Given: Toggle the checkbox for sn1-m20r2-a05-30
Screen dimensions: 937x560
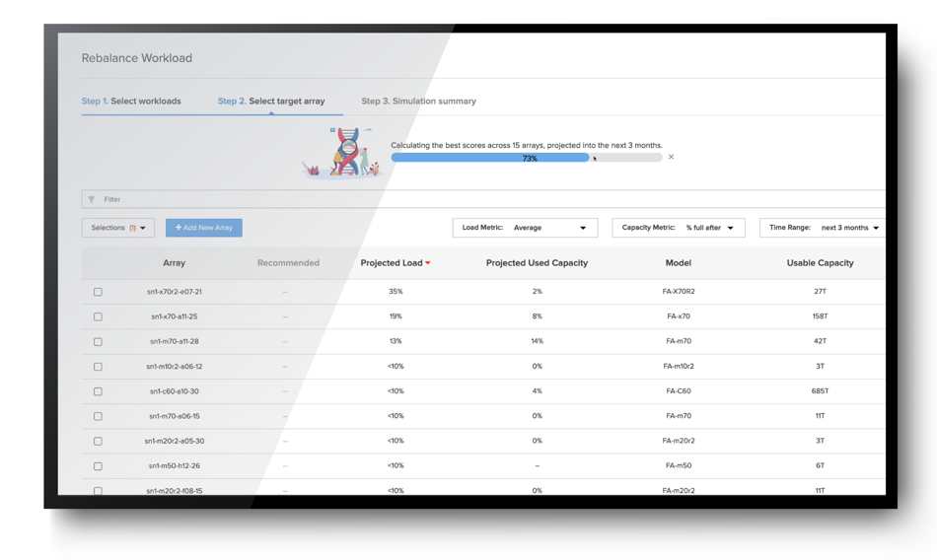Looking at the screenshot, I should (x=98, y=441).
